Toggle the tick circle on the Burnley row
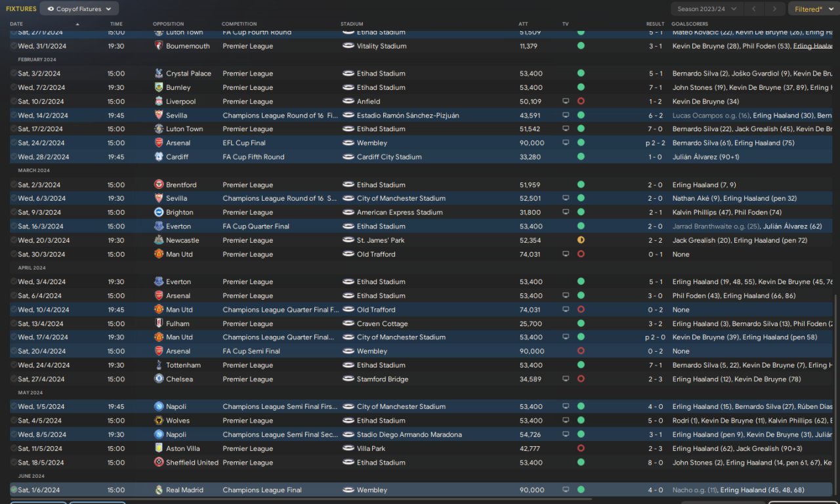This screenshot has height=504, width=840. pos(14,87)
